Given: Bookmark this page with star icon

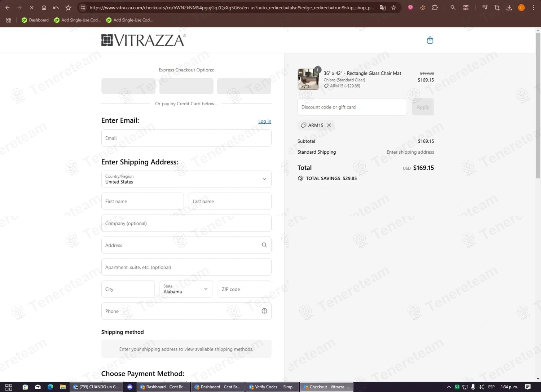Looking at the screenshot, I should point(393,8).
